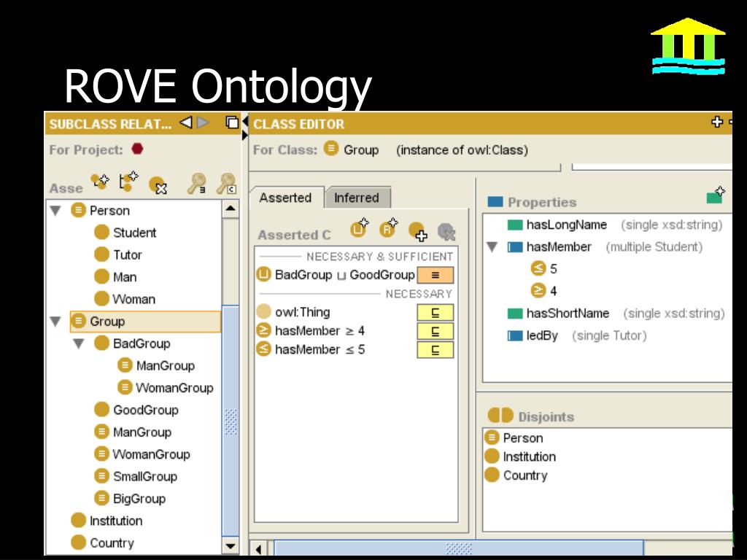
Task: Select the Institution class in tree
Action: 107,521
